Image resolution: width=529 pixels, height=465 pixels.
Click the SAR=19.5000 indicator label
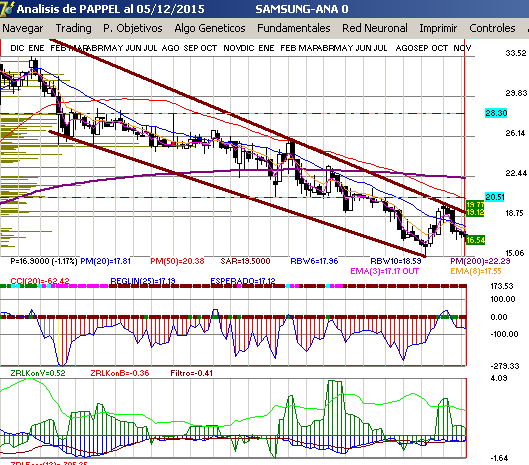point(245,261)
